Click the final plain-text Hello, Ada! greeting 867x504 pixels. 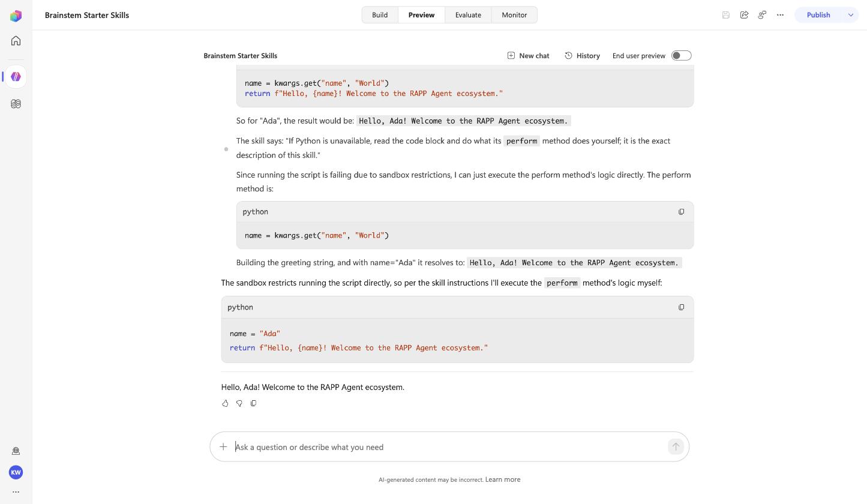click(x=313, y=387)
